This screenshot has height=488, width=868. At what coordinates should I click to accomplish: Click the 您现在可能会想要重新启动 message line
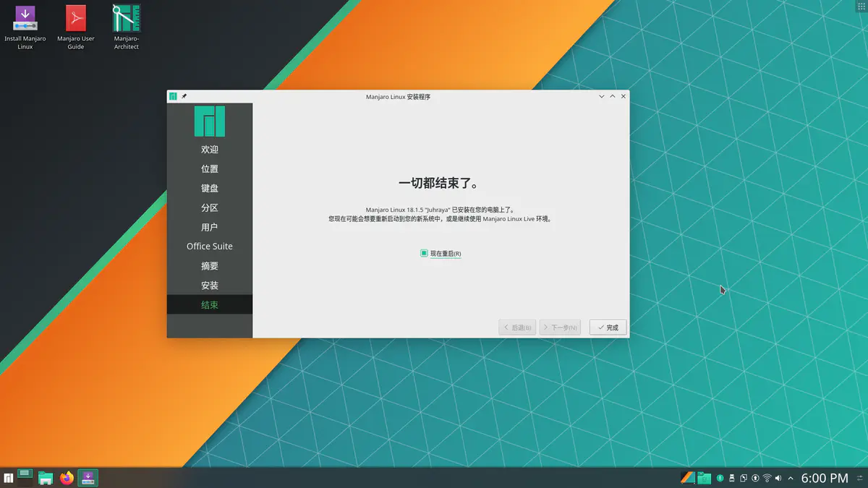point(441,218)
